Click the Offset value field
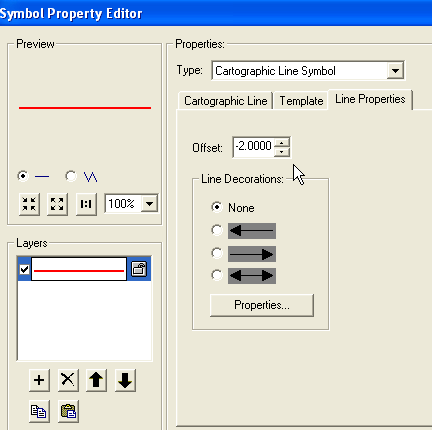Viewport: 432px width, 430px height. 254,147
